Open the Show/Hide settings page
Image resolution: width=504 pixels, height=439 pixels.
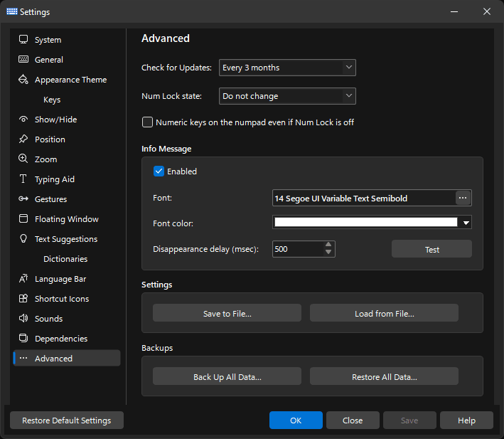click(x=67, y=120)
